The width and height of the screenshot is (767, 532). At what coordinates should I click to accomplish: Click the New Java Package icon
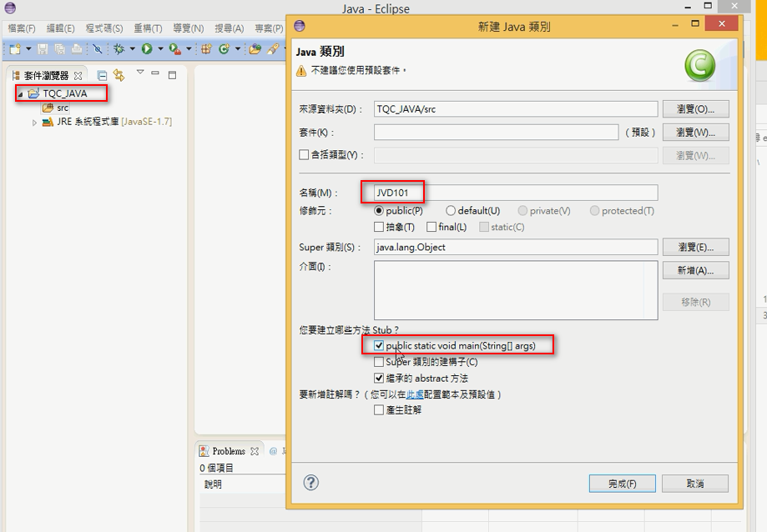click(x=206, y=49)
